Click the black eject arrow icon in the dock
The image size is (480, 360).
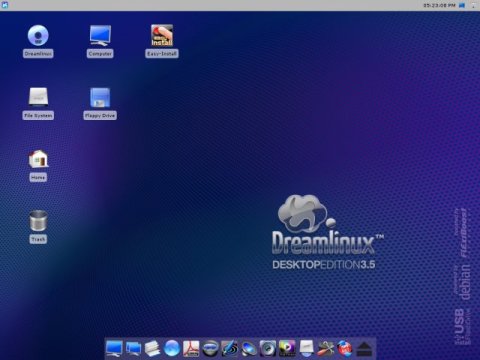(x=364, y=349)
